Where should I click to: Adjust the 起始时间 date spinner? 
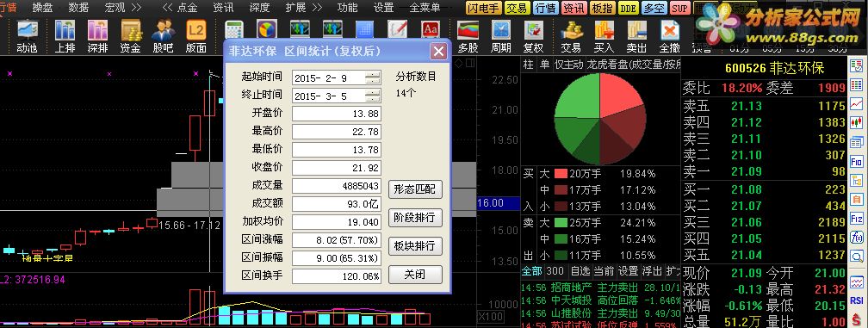tap(373, 78)
